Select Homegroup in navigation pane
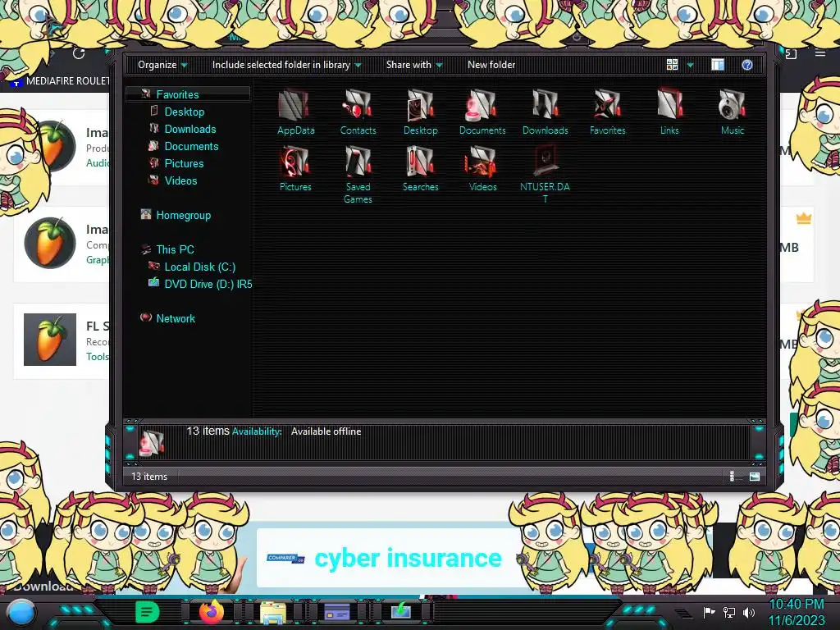This screenshot has height=630, width=840. pyautogui.click(x=183, y=215)
